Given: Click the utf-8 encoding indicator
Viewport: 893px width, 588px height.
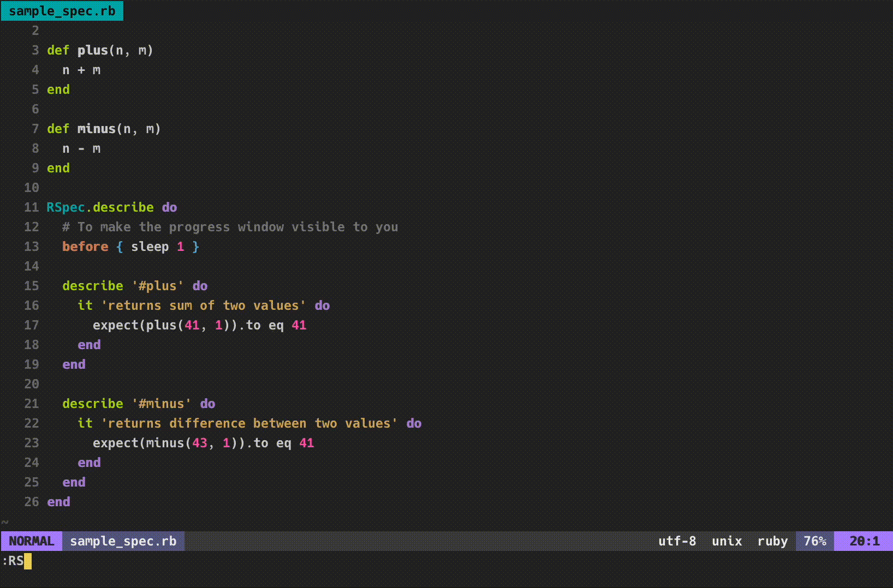Looking at the screenshot, I should point(677,541).
